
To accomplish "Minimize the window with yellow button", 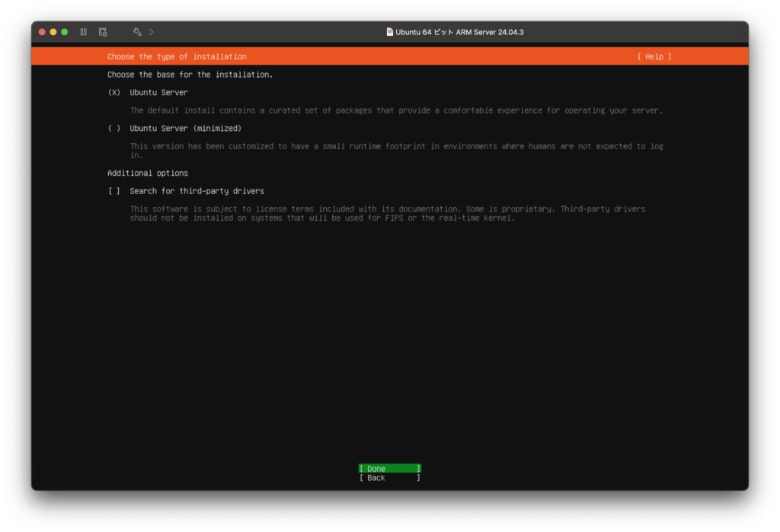I will pyautogui.click(x=53, y=32).
